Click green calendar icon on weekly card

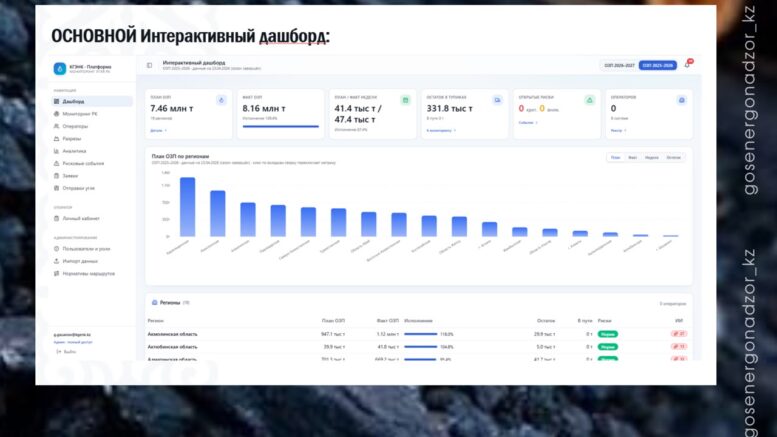tap(405, 100)
